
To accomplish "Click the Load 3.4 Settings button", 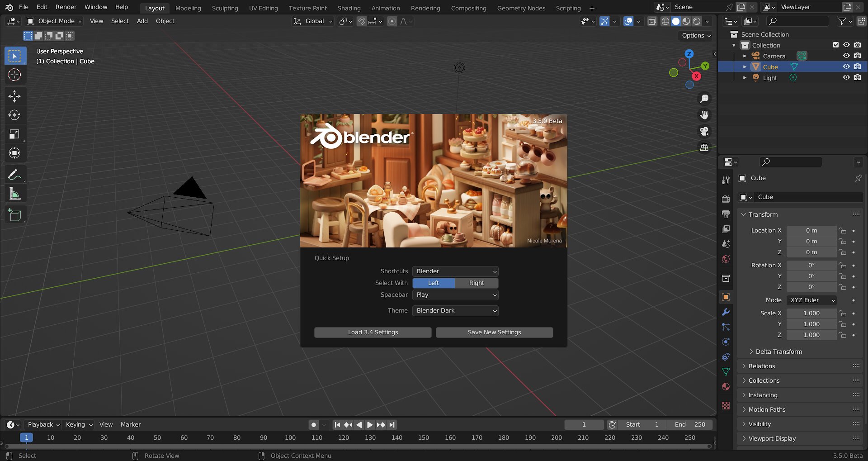I will [373, 332].
